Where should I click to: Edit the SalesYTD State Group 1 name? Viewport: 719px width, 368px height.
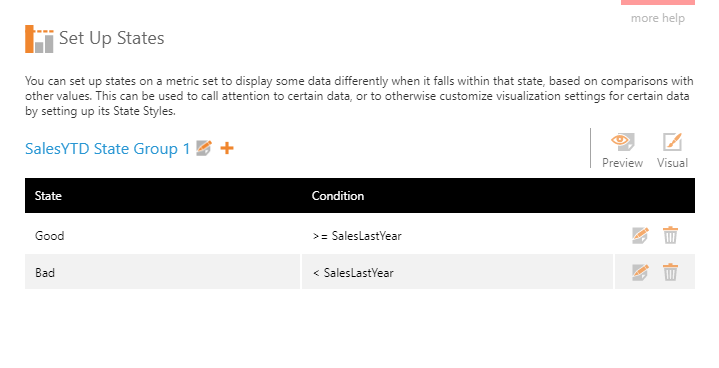pos(204,148)
